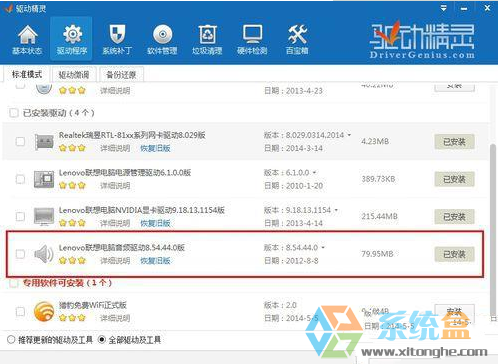Click the 驱动精灵 logo in title bar
The image size is (498, 364).
point(8,8)
